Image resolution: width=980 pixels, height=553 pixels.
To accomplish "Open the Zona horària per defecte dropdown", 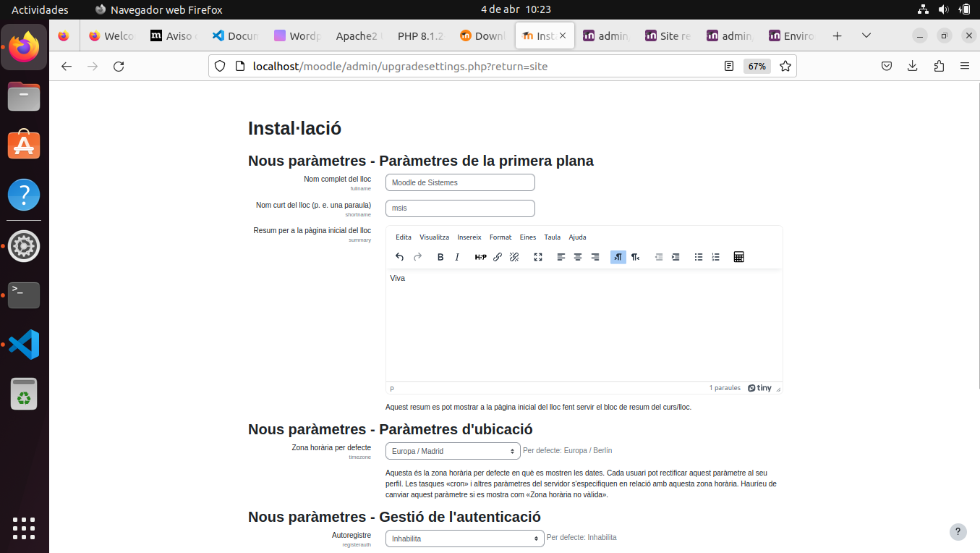I will (x=452, y=450).
